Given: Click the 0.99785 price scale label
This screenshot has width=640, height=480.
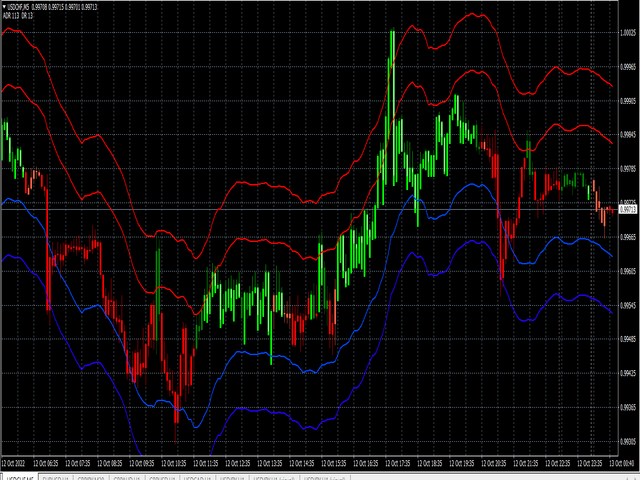Looking at the screenshot, I should [628, 168].
